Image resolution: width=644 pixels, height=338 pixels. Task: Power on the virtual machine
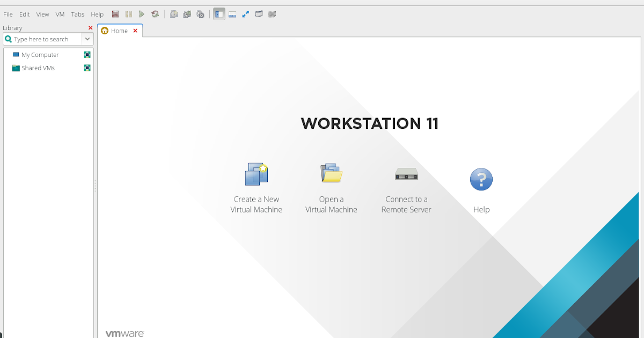tap(142, 14)
